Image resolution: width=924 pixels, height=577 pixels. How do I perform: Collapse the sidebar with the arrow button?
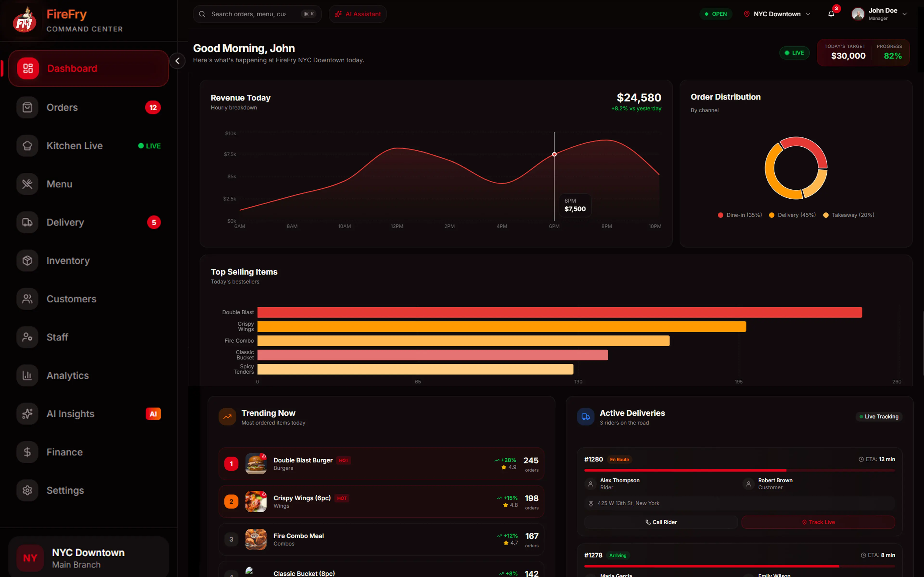[178, 61]
